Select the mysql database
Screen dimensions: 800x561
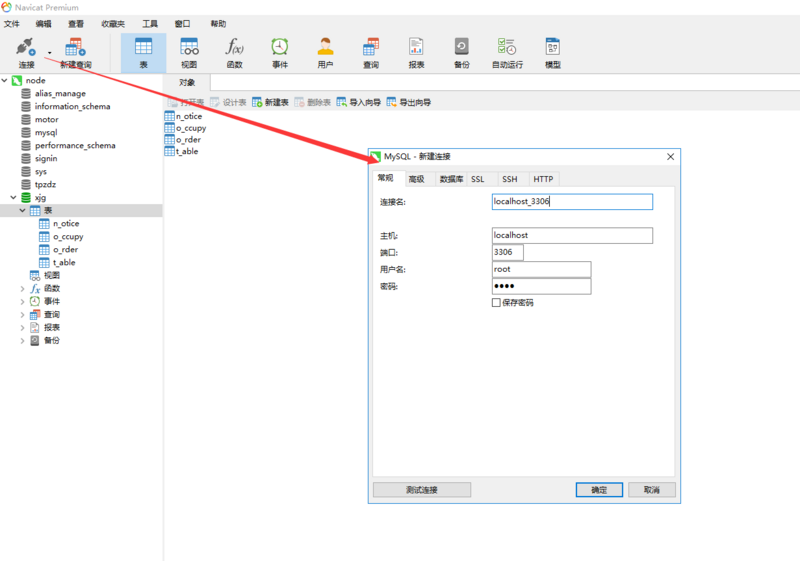pos(45,132)
